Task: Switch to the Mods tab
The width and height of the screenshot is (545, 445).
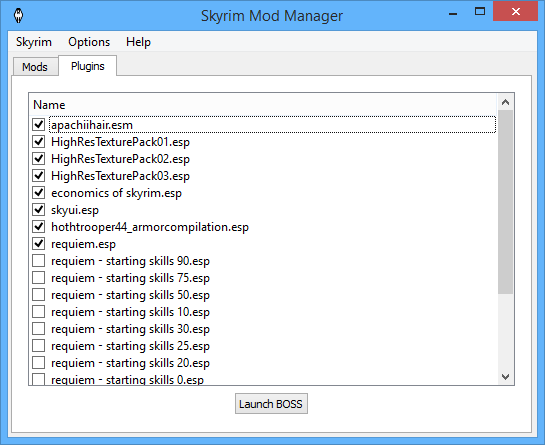Action: pyautogui.click(x=35, y=66)
